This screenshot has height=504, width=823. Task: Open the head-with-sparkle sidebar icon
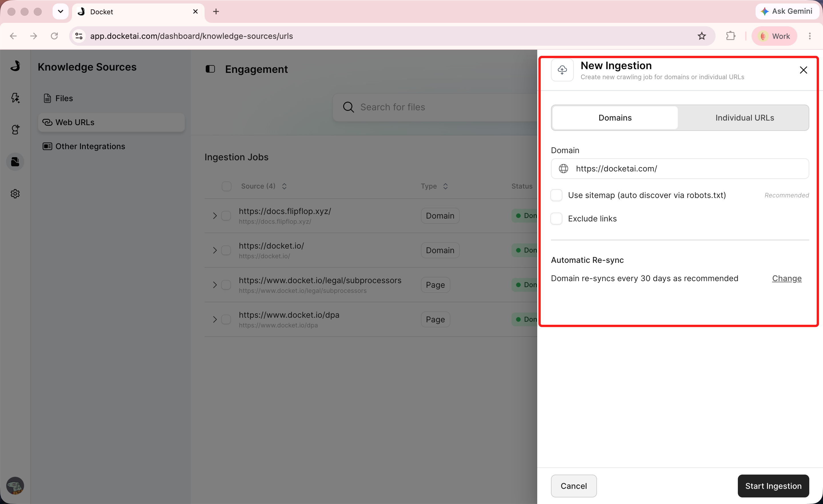[x=15, y=130]
